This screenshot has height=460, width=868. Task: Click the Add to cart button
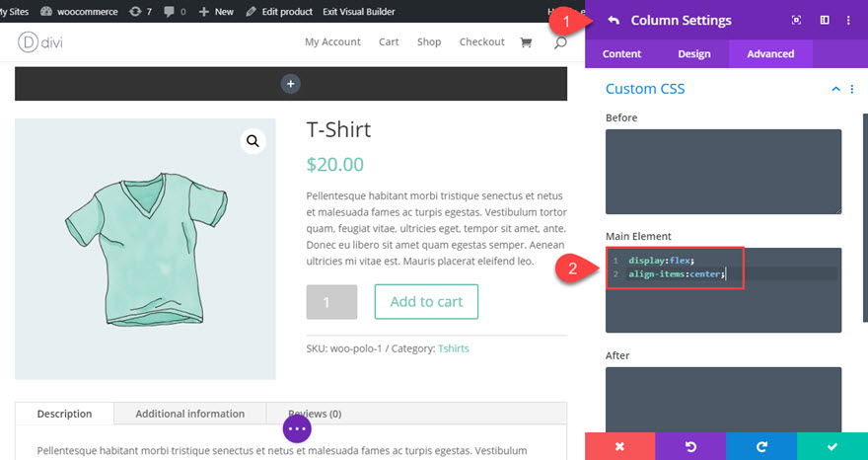[x=426, y=302]
